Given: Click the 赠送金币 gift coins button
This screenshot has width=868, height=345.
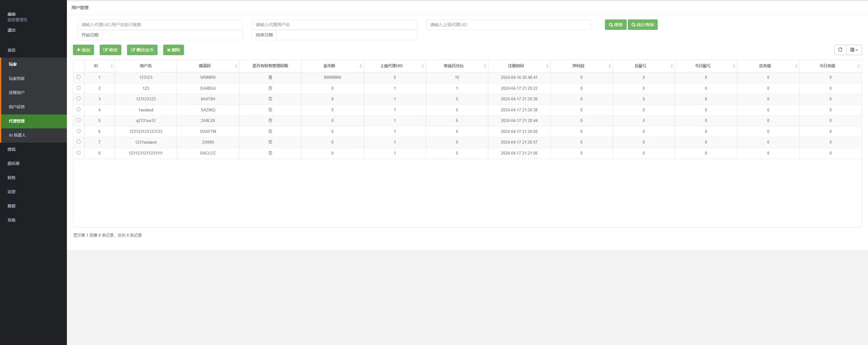Looking at the screenshot, I should pos(142,50).
